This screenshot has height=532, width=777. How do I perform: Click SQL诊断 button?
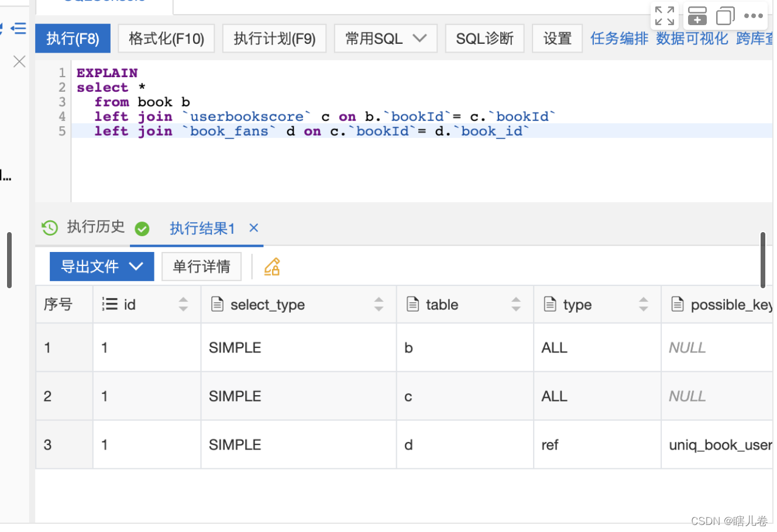[484, 39]
